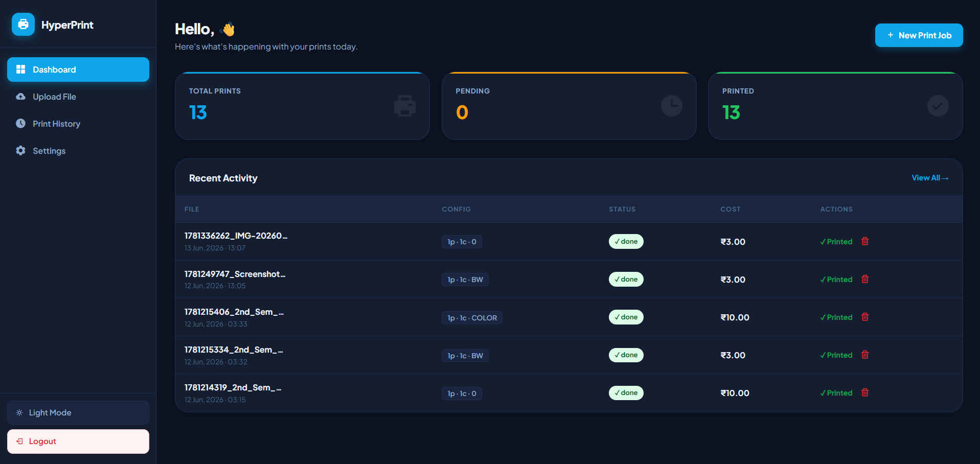
Task: Open the Settings page
Action: click(x=78, y=151)
